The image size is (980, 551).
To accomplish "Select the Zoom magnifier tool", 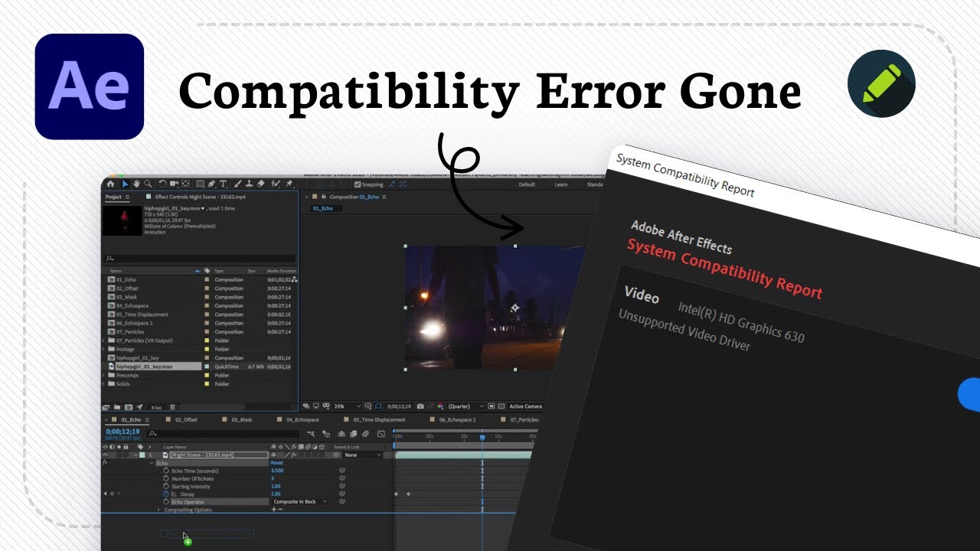I will pyautogui.click(x=148, y=184).
